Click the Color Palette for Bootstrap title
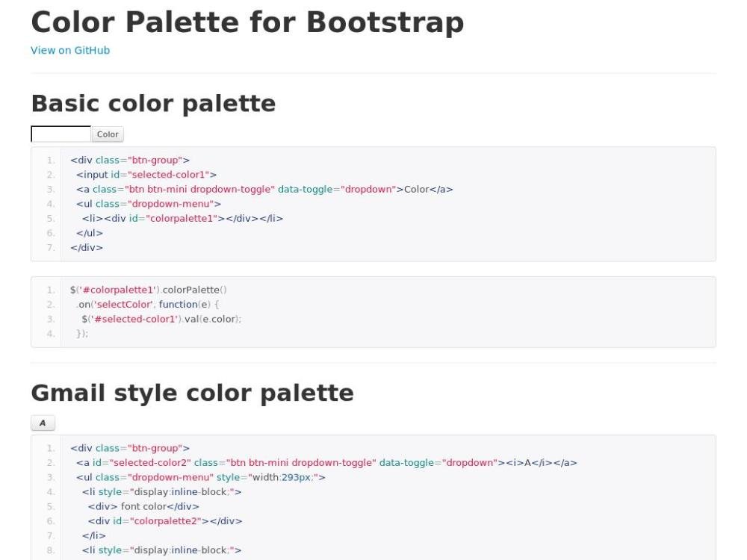The image size is (747, 560). click(247, 22)
